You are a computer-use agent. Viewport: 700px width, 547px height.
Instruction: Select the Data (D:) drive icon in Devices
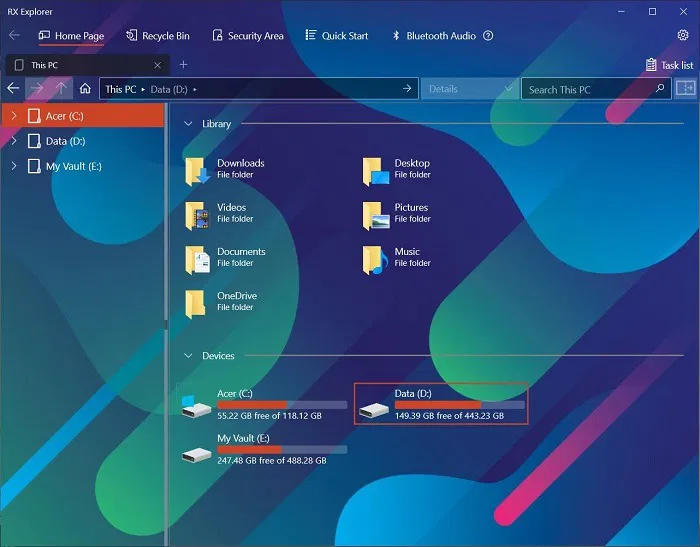point(374,409)
